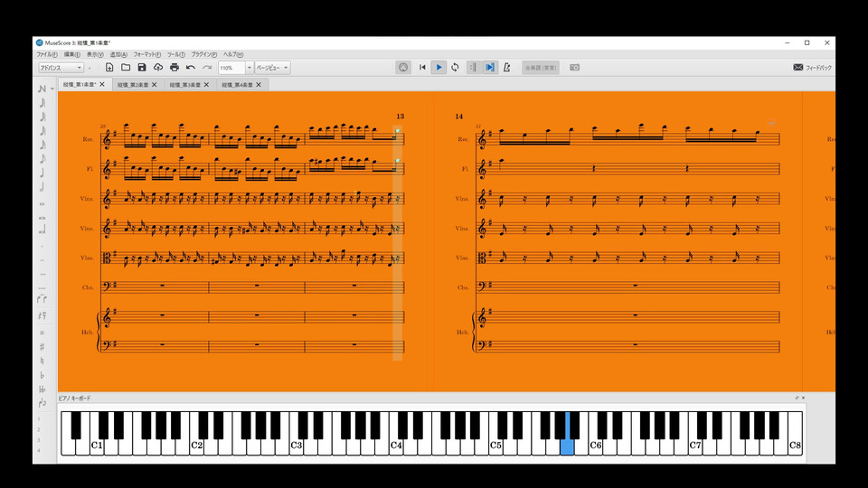Start playback with play button
Screen dimensions: 868x488
[439, 68]
